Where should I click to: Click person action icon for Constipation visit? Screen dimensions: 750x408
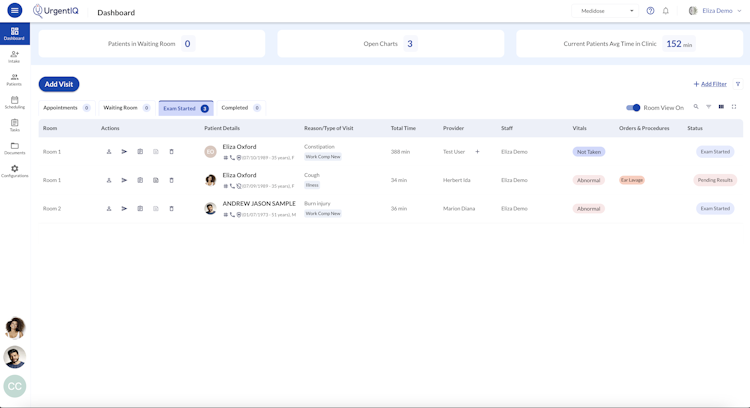[109, 152]
